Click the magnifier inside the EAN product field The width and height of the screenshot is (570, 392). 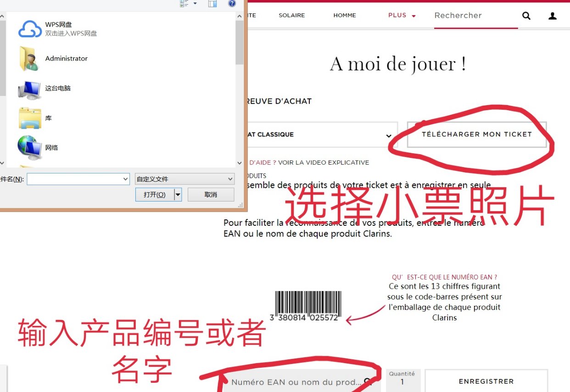click(x=368, y=381)
